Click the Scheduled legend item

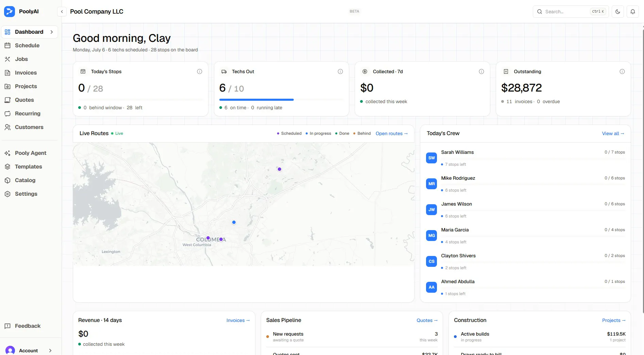coord(289,133)
